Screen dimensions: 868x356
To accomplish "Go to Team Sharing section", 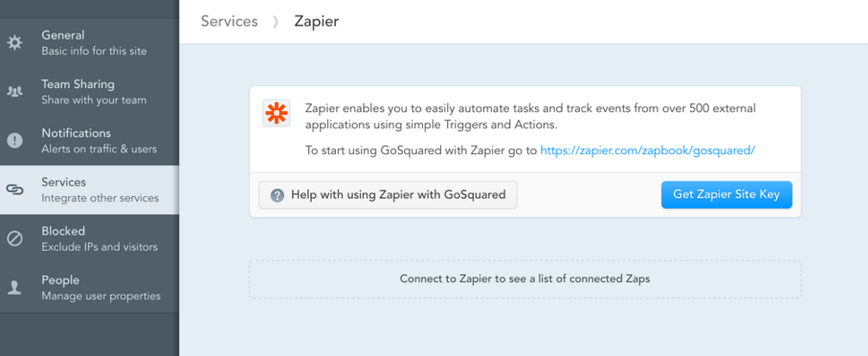I will point(89,92).
